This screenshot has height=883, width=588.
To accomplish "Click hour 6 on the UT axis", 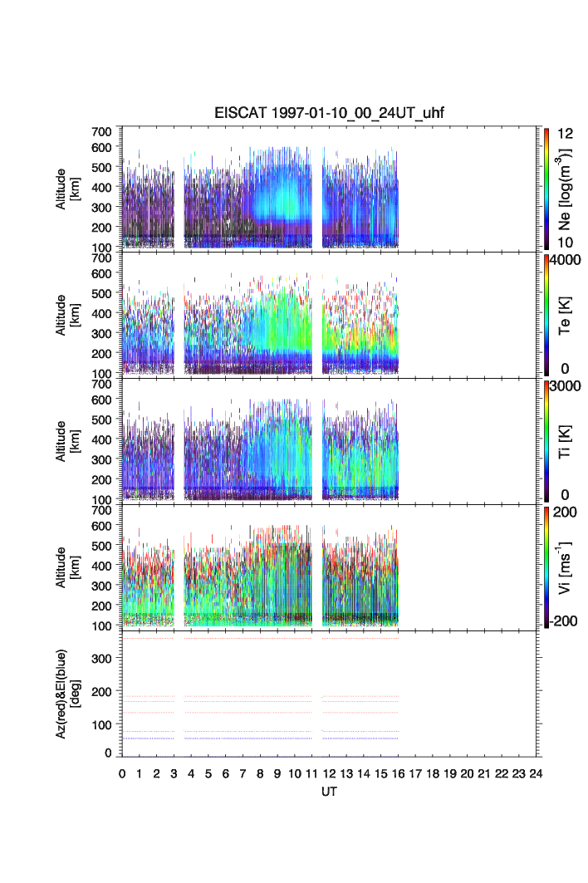I will 226,773.
